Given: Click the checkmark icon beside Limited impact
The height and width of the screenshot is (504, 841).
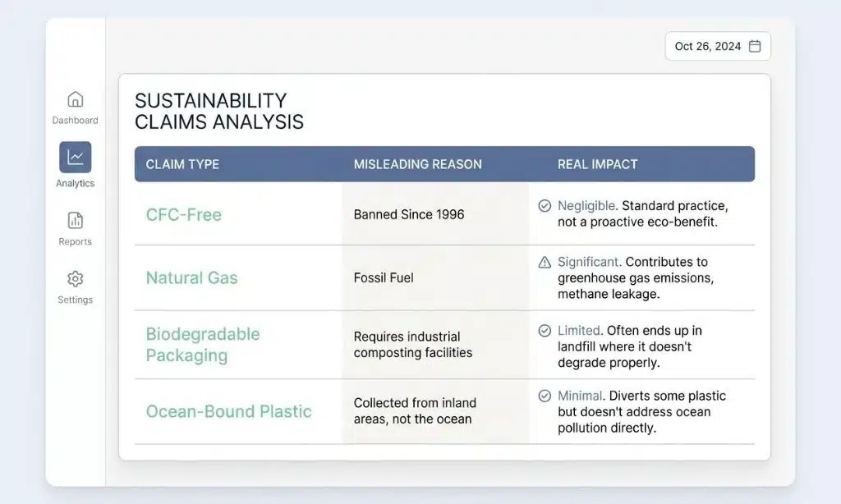Looking at the screenshot, I should pyautogui.click(x=544, y=331).
